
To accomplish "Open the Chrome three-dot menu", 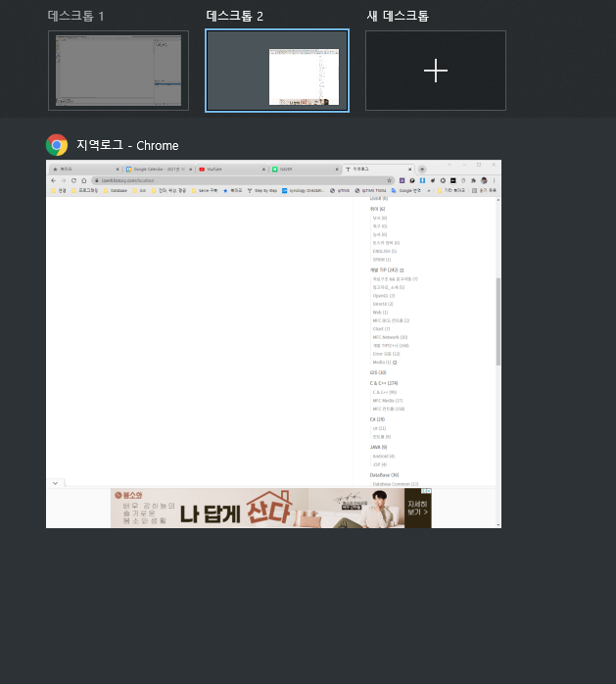I will [494, 180].
